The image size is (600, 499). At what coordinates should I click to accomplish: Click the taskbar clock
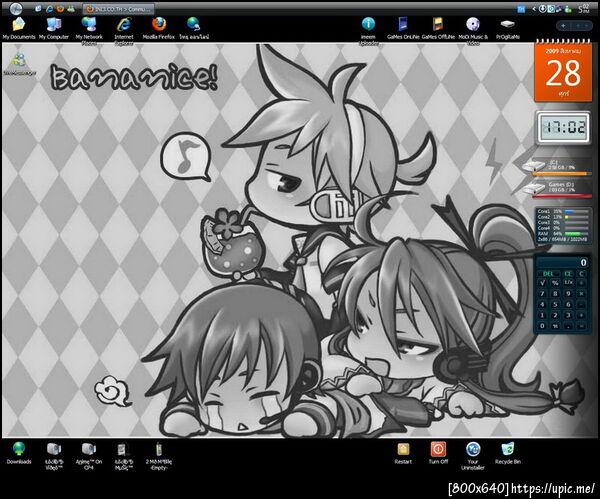[x=584, y=9]
